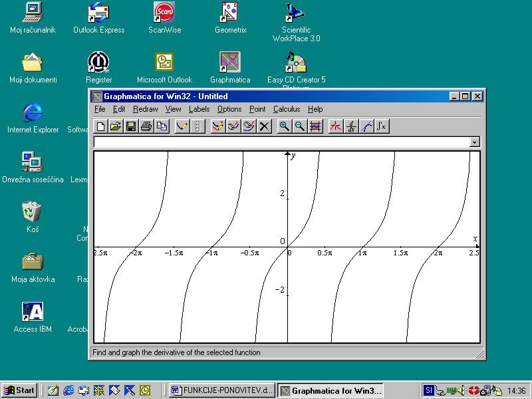Screen dimensions: 532x399
Task: Select the Omrežna soseščina desktop icon
Action: click(33, 168)
